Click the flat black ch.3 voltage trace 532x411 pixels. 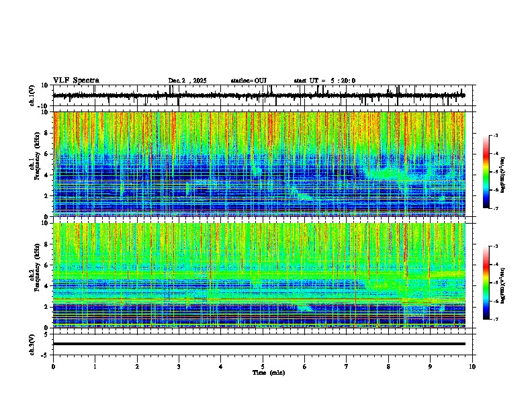coord(259,344)
